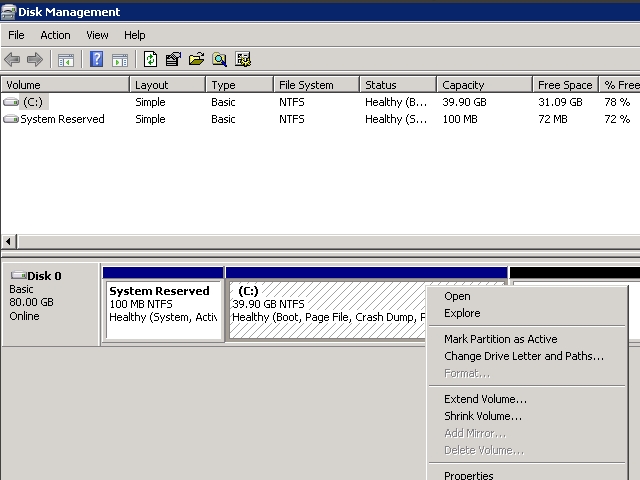The width and height of the screenshot is (640, 480).
Task: Open the File menu
Action: (x=16, y=35)
